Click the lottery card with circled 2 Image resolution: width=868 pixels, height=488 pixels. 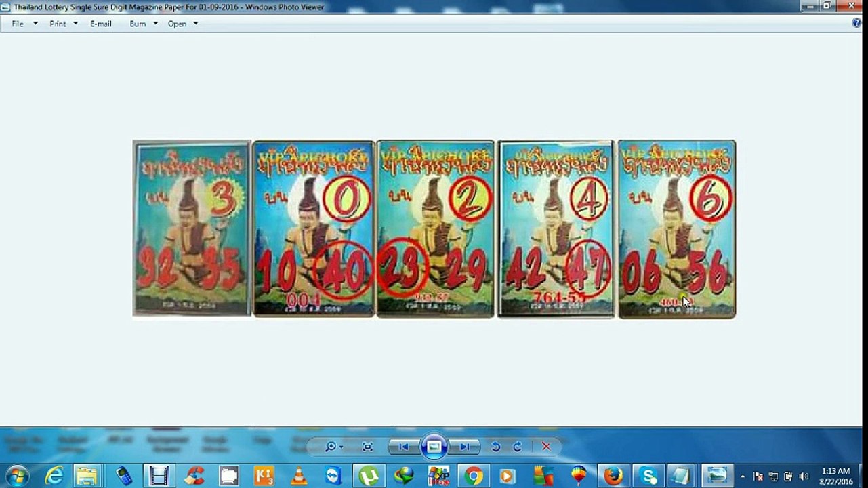435,228
